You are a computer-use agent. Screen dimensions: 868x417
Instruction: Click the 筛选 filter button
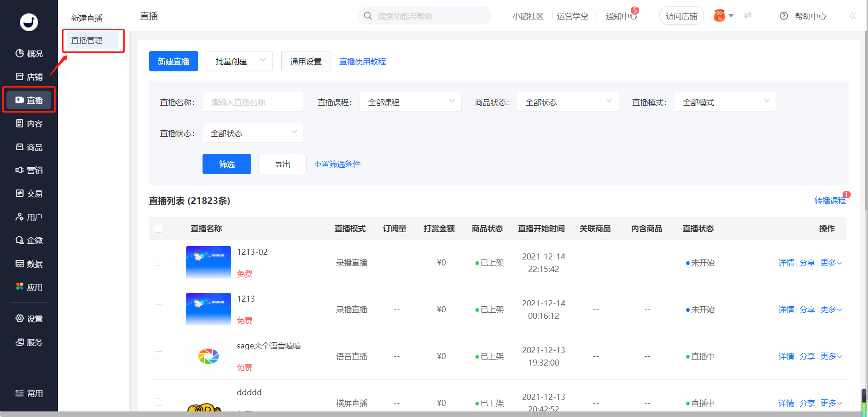tap(227, 164)
